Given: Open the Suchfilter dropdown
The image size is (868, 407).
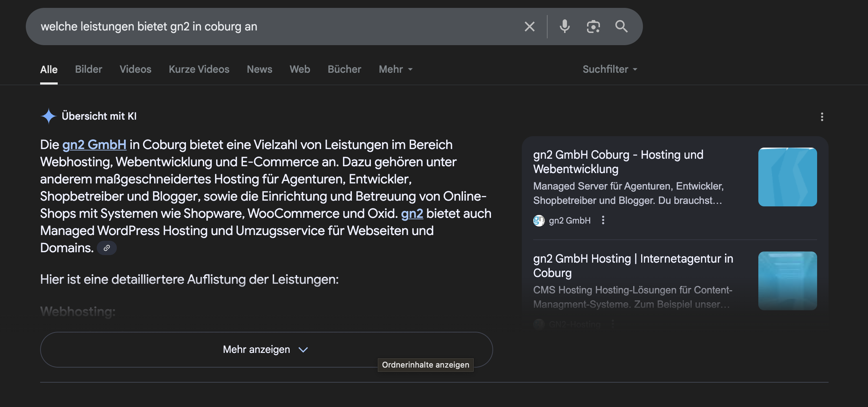Looking at the screenshot, I should 610,69.
